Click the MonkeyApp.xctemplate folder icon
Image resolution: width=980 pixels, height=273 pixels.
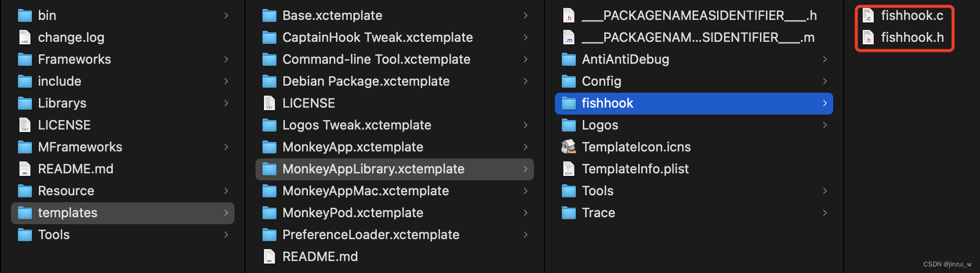tap(269, 147)
